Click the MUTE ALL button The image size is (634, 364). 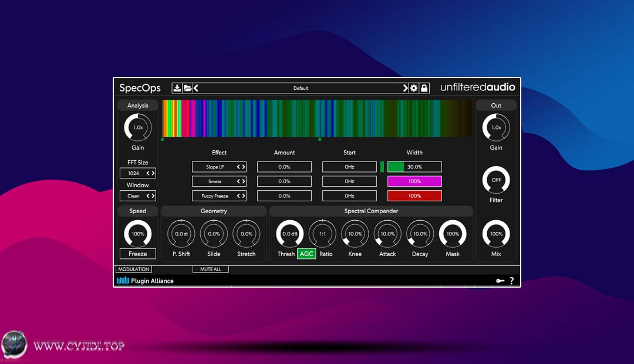[211, 269]
